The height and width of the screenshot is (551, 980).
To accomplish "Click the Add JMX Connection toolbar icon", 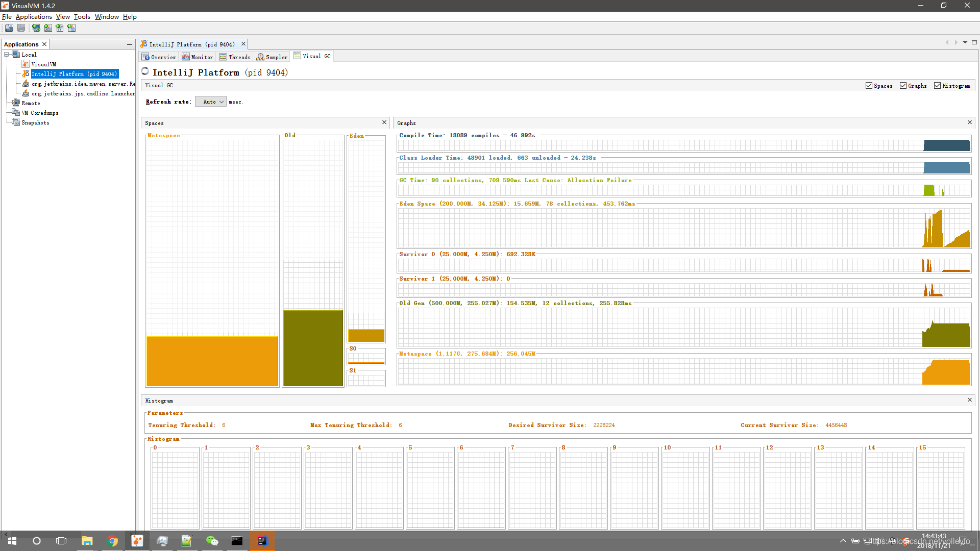I will 48,28.
